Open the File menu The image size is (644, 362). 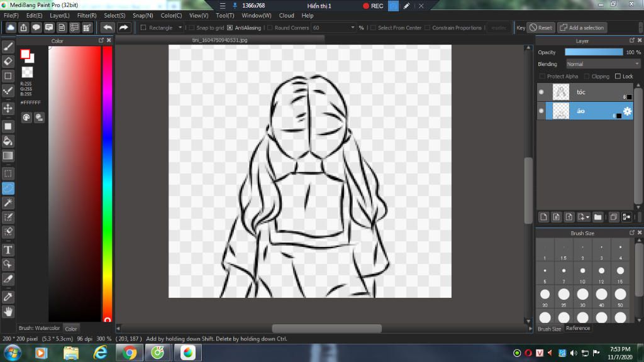(11, 16)
